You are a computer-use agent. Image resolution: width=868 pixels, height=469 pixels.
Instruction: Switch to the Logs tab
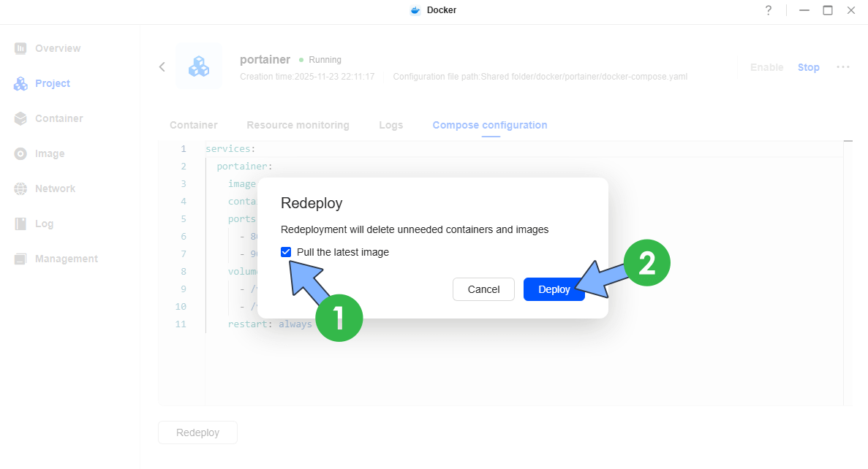pyautogui.click(x=390, y=125)
